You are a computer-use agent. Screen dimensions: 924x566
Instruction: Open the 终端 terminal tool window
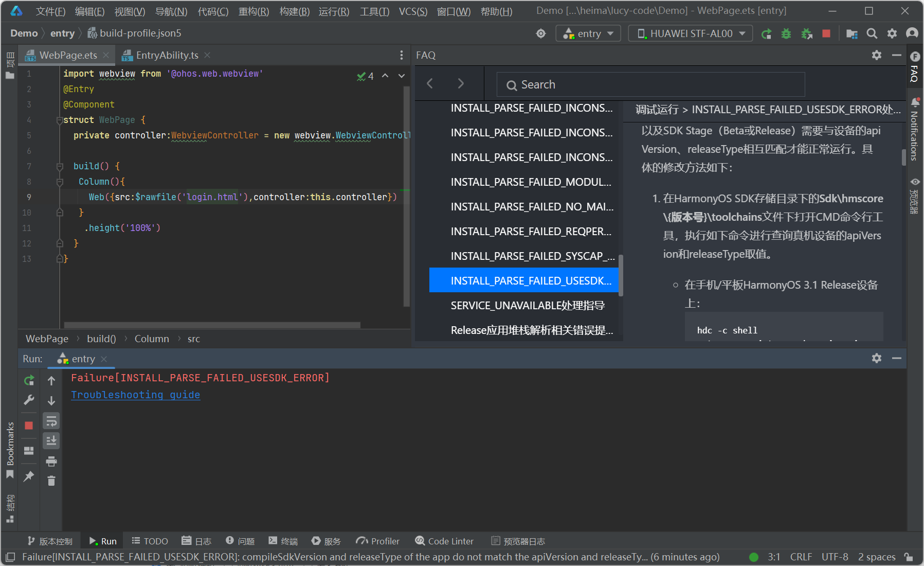click(283, 541)
